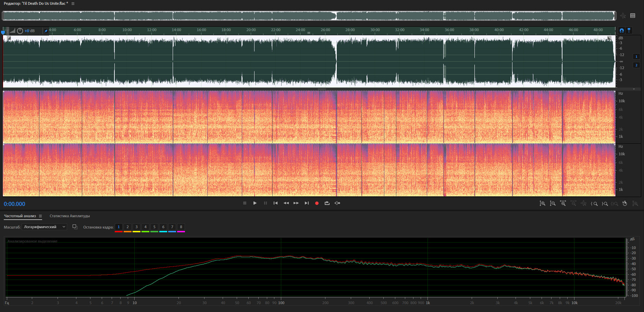Click the fast forward button
The width and height of the screenshot is (644, 312).
click(296, 203)
